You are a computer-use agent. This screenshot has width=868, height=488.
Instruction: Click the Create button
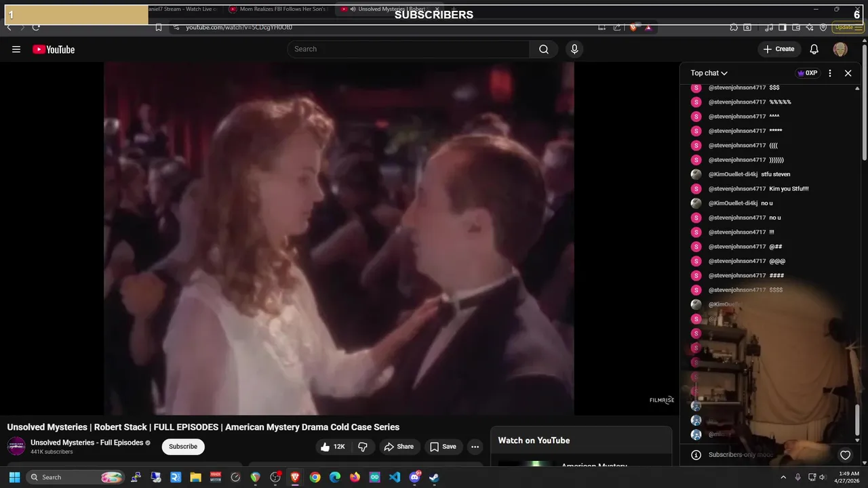click(x=778, y=49)
